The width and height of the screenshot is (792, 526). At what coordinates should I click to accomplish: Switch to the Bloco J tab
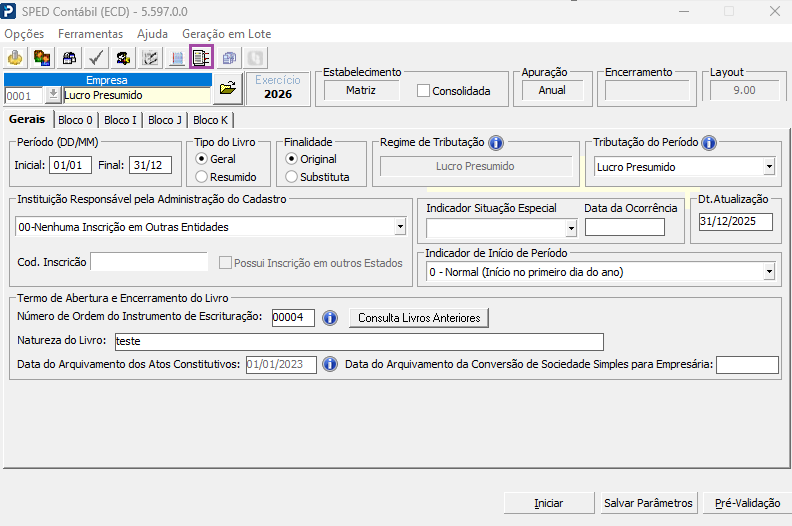coord(165,120)
